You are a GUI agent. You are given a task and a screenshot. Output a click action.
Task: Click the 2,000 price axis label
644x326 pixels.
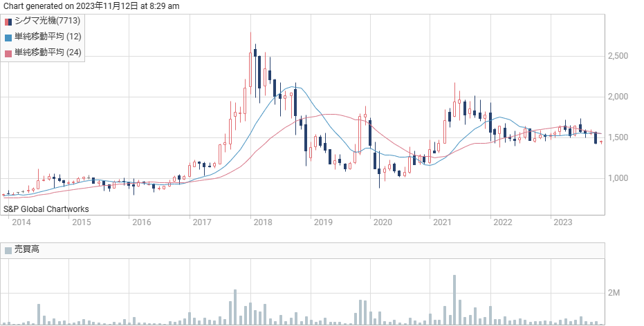tap(618, 97)
